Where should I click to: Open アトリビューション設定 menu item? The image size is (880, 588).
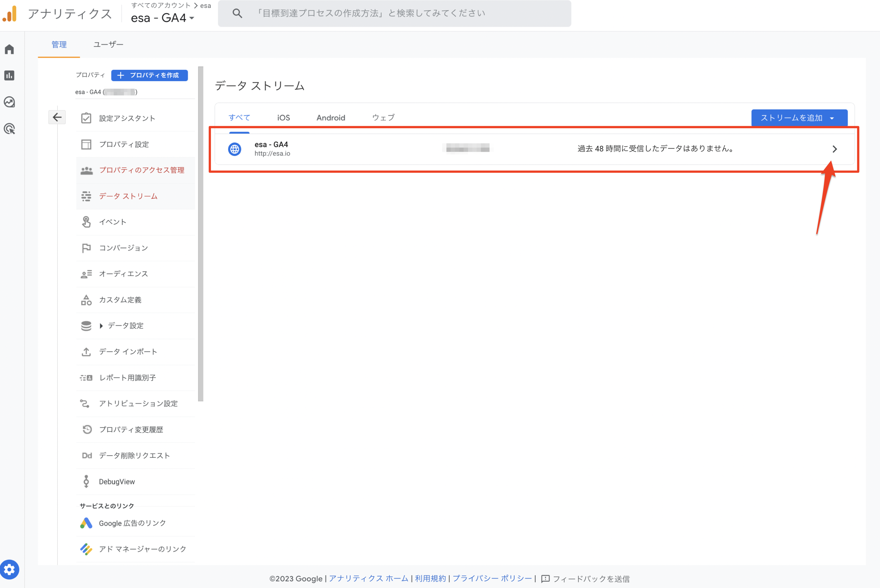[x=135, y=404]
